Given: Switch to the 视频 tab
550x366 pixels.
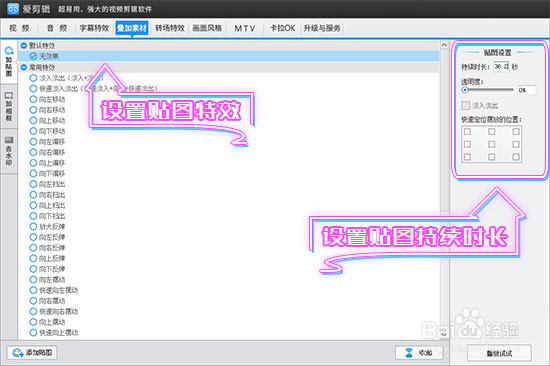Looking at the screenshot, I should point(19,28).
